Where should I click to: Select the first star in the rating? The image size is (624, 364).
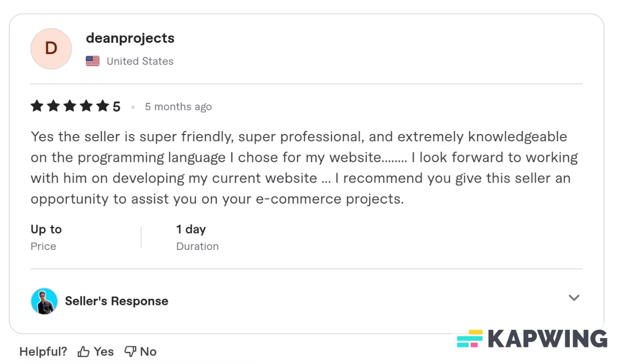(x=38, y=106)
